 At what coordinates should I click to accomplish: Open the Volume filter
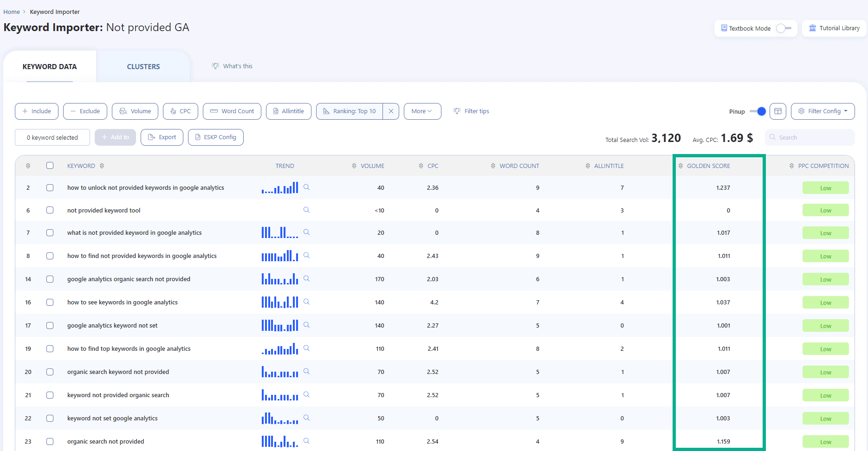point(135,111)
